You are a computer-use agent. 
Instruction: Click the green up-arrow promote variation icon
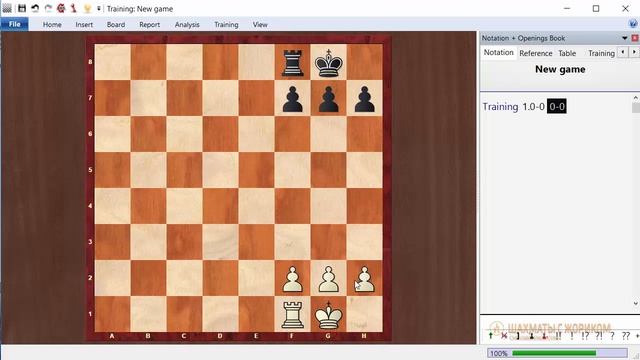[x=490, y=336]
